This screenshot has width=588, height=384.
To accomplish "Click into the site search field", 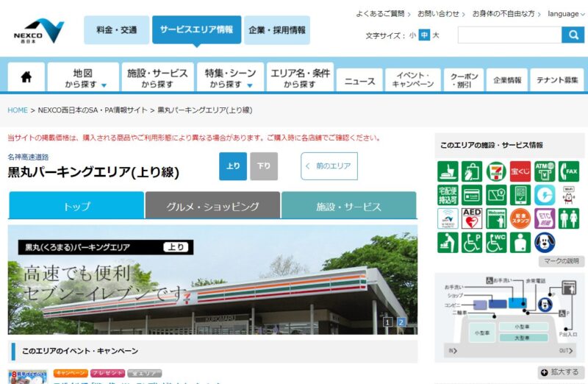I will click(509, 35).
